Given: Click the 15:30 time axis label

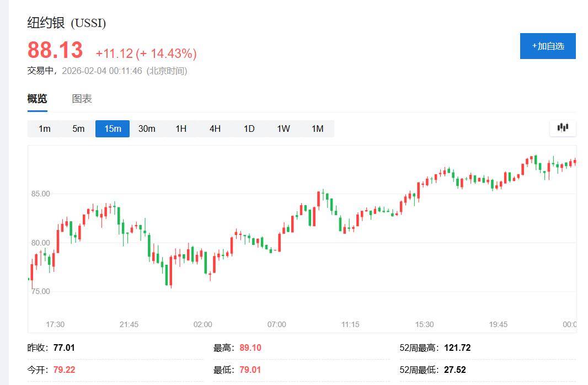Looking at the screenshot, I should pyautogui.click(x=424, y=324).
